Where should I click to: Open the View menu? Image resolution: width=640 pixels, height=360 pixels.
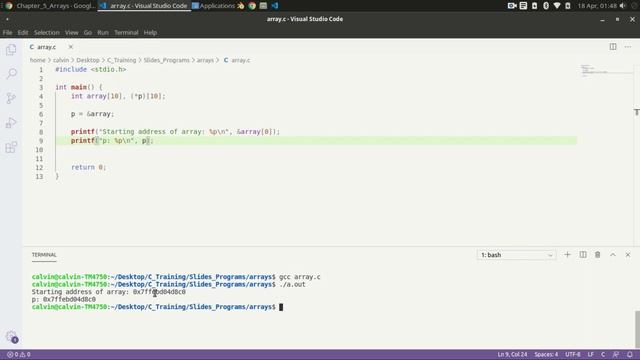point(71,32)
